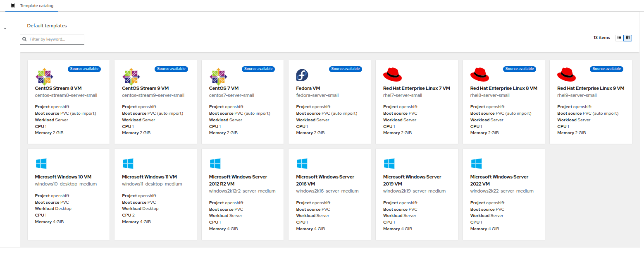
Task: Click Source available badge on Fedora card
Action: 346,69
